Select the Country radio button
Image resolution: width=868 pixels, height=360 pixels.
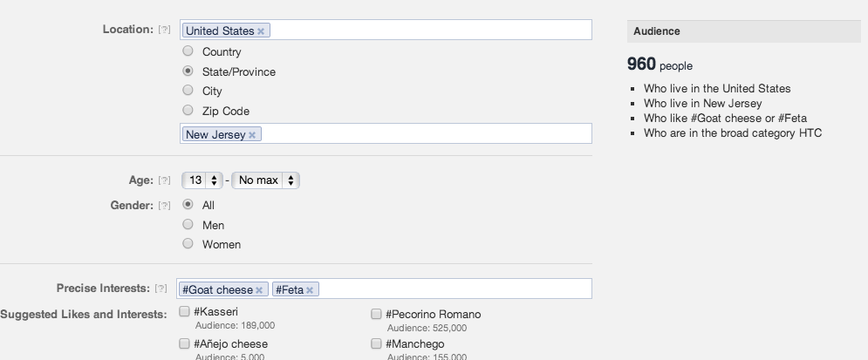(x=188, y=51)
